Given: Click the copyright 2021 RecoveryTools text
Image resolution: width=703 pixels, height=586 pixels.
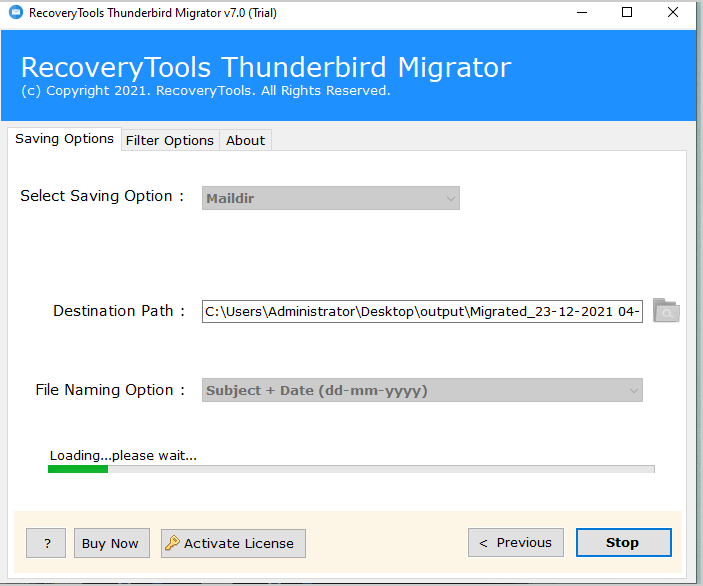Looking at the screenshot, I should click(206, 91).
